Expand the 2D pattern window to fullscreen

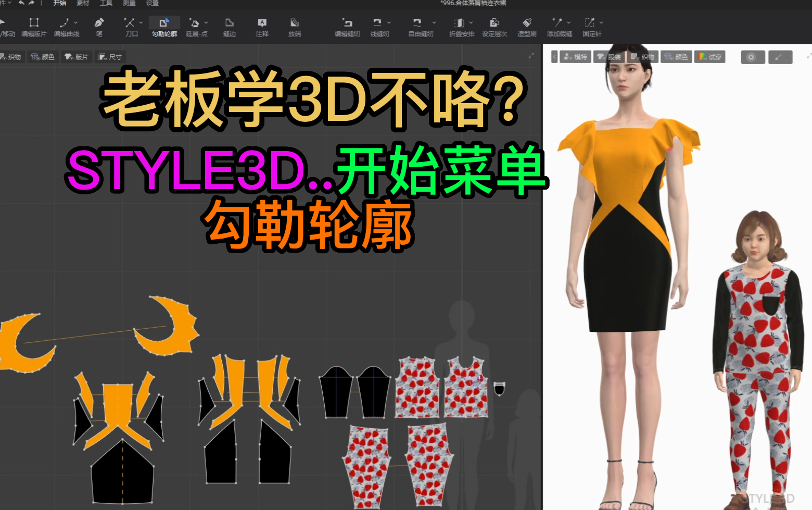[531, 56]
